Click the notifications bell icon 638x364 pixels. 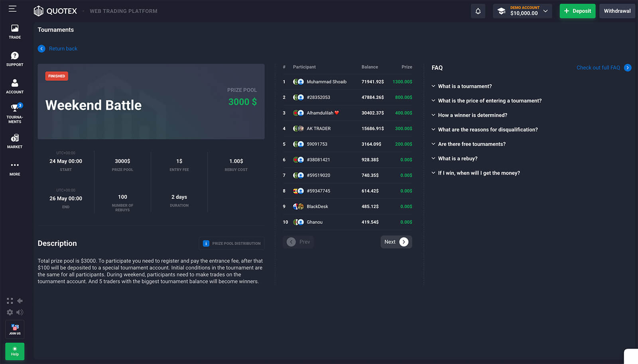pyautogui.click(x=478, y=11)
